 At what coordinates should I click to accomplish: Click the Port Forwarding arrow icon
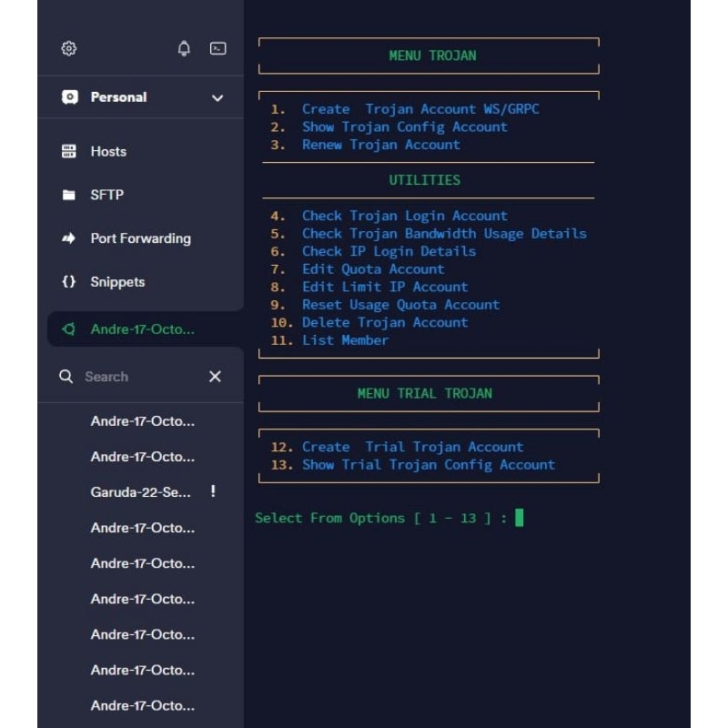pos(69,238)
